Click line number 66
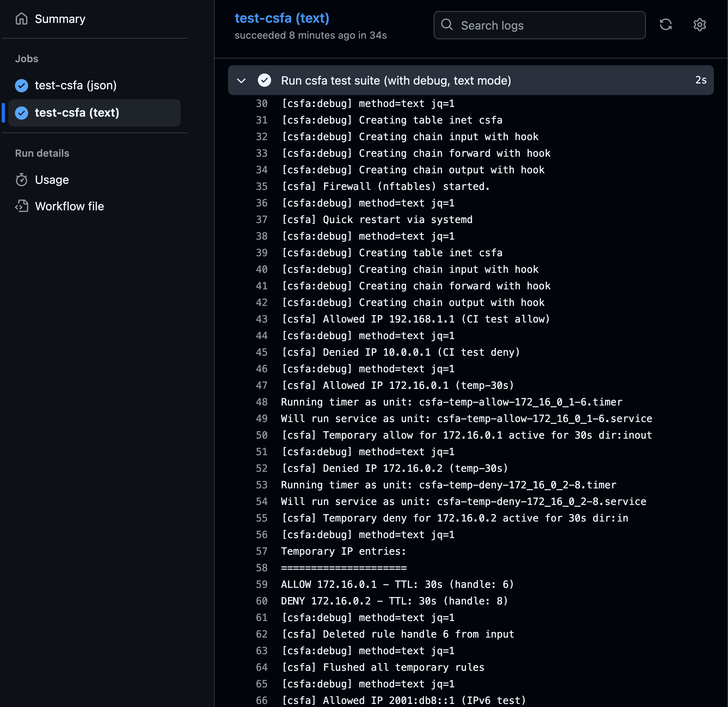The height and width of the screenshot is (707, 728). 261,700
